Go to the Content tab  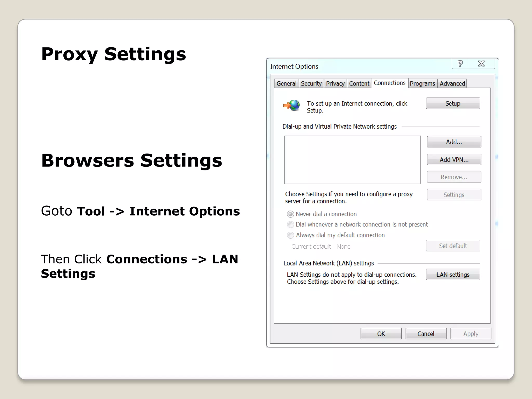tap(359, 84)
